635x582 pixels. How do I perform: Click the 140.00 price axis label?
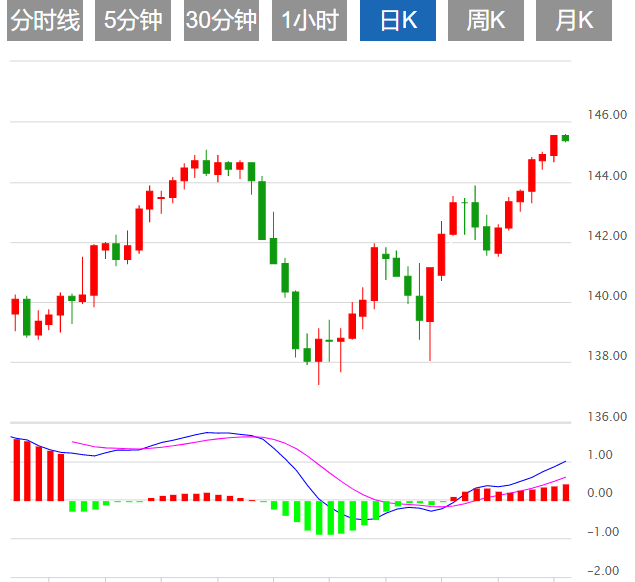click(x=608, y=296)
